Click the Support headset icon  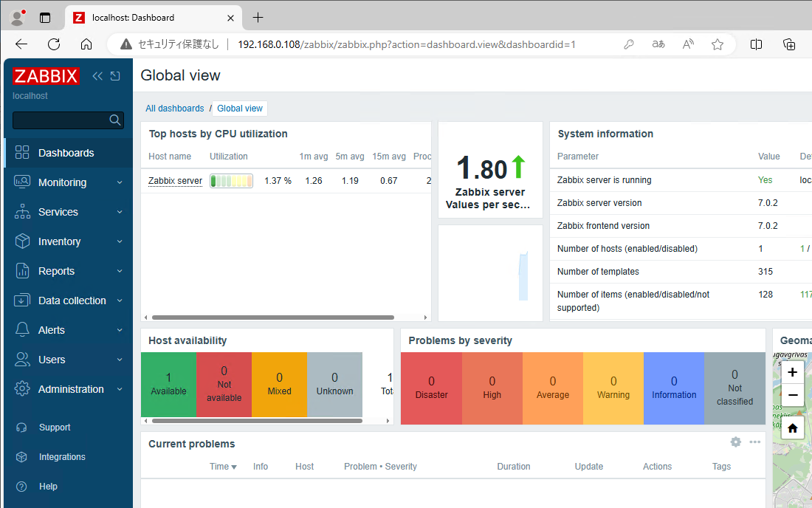[21, 427]
